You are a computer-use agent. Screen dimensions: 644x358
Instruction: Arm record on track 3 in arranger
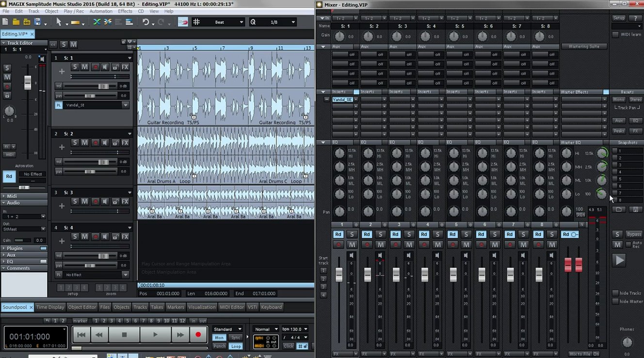pos(95,201)
